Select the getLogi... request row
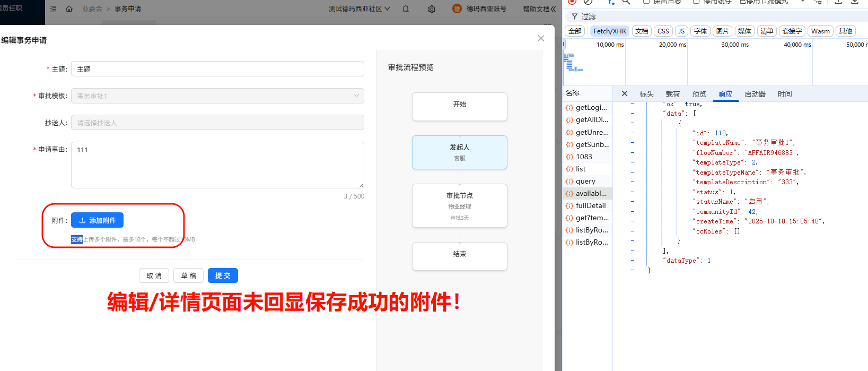Viewport: 868px width, 371px height. 588,107
